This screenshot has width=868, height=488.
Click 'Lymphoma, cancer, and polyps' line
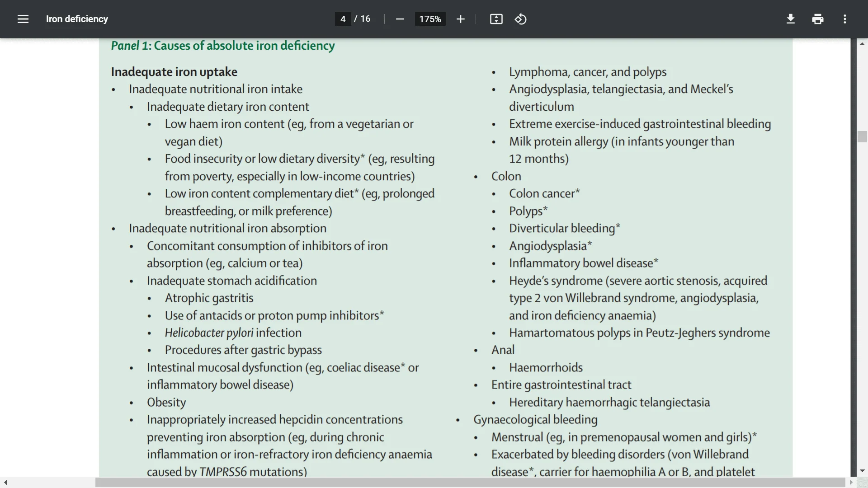(x=588, y=72)
